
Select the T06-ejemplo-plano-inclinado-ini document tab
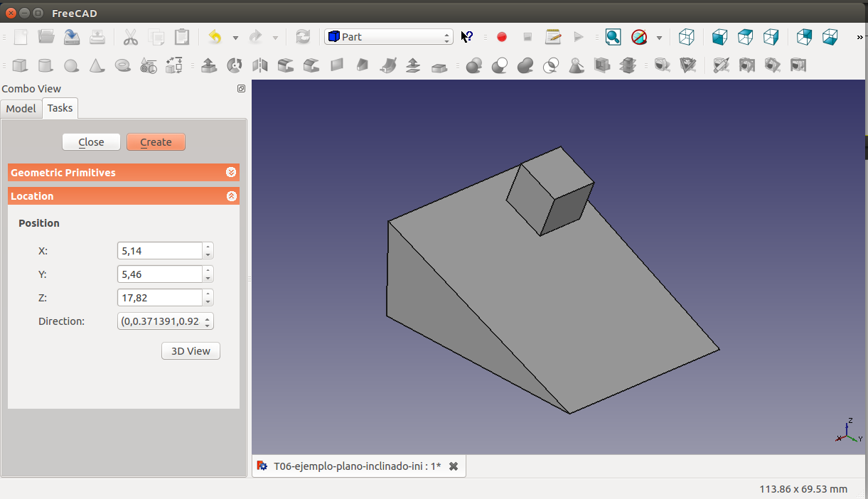click(357, 466)
